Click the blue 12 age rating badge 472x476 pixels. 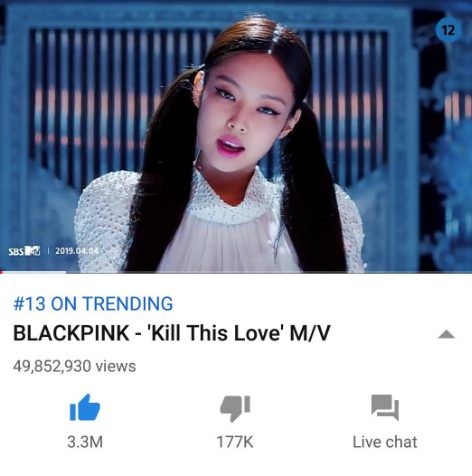click(x=448, y=30)
